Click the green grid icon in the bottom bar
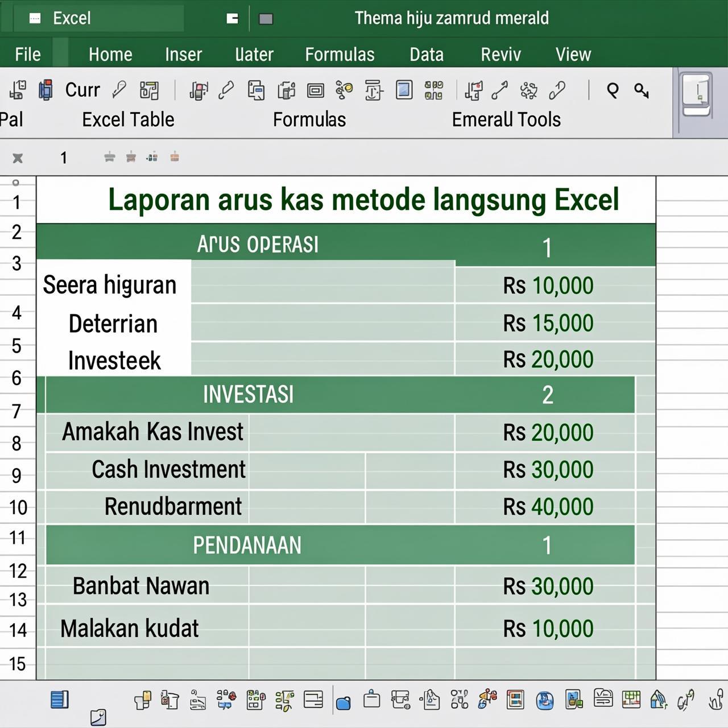 point(631,699)
